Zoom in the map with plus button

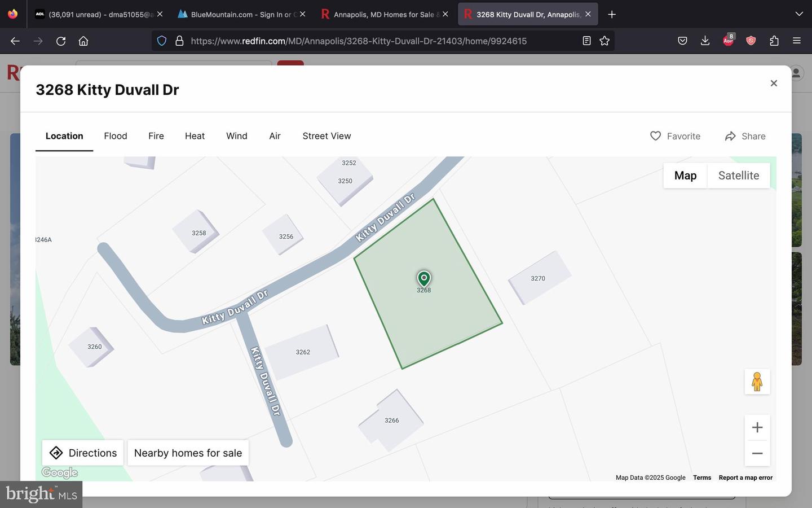[x=757, y=427]
